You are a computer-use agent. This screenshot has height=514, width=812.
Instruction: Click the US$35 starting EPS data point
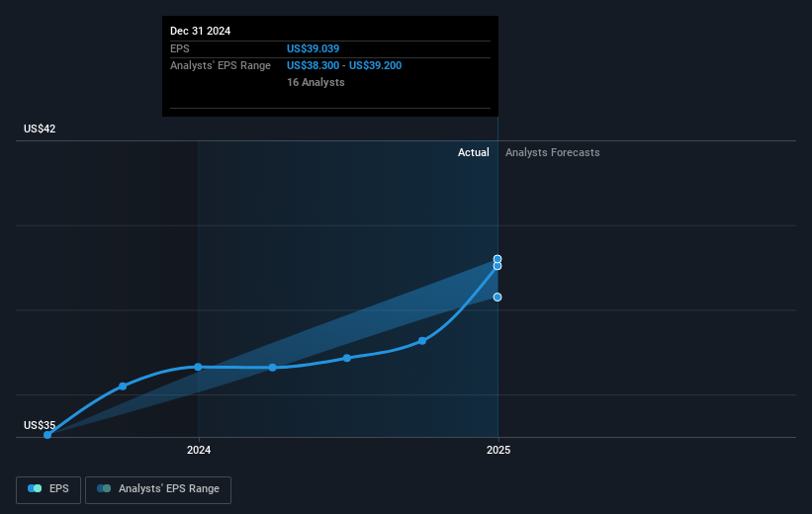tap(47, 435)
